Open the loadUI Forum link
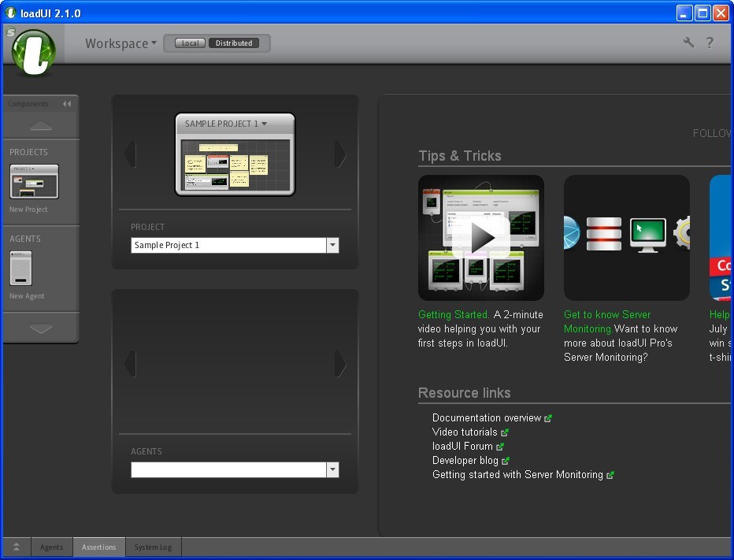 462,447
